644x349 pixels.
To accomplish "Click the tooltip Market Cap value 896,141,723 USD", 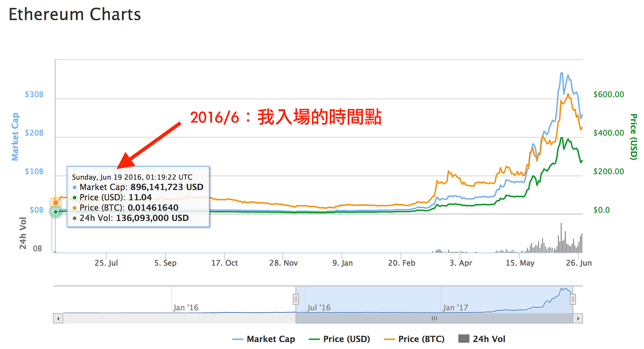I will [167, 187].
